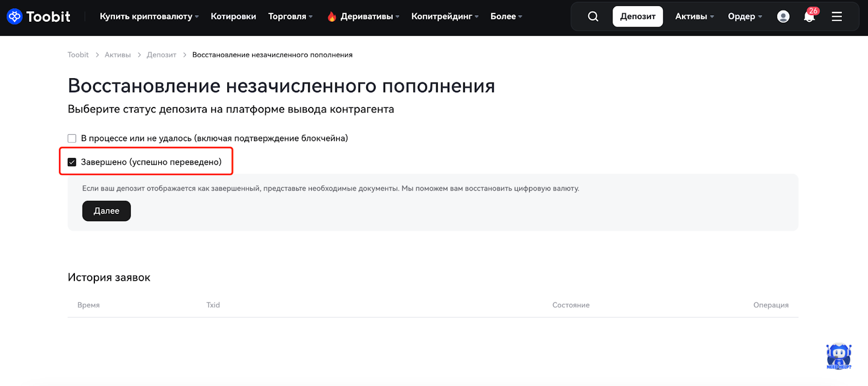This screenshot has height=386, width=868.
Task: Click the 'Время' column header
Action: pyautogui.click(x=88, y=305)
